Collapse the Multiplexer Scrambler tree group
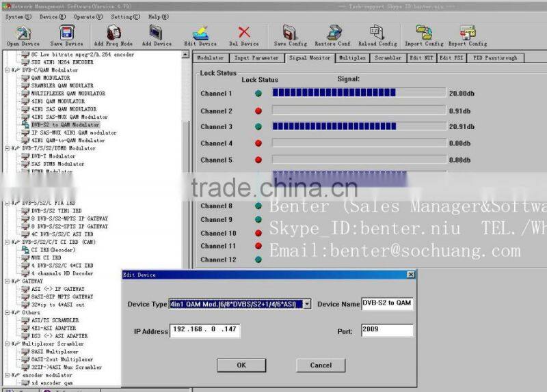 pyautogui.click(x=7, y=344)
